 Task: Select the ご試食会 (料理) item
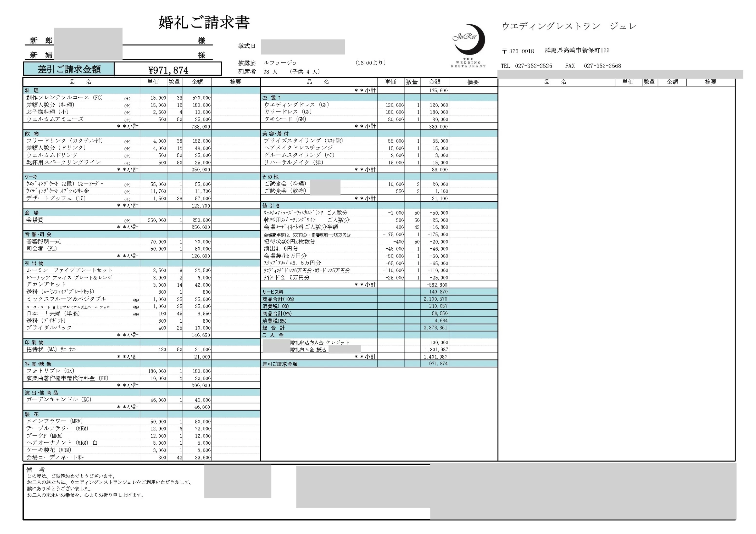(285, 184)
